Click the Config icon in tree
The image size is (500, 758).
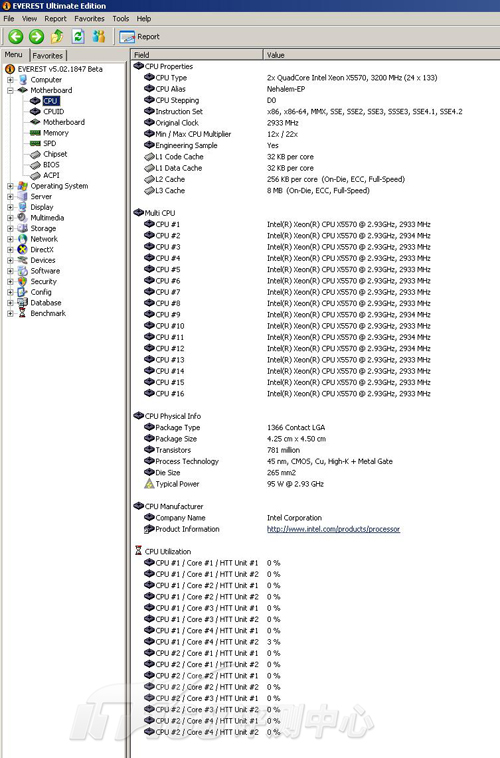22,292
